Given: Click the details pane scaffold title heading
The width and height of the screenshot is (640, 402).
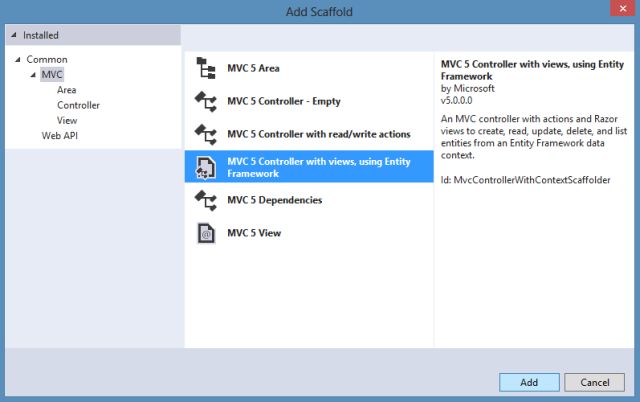Looking at the screenshot, I should [532, 70].
